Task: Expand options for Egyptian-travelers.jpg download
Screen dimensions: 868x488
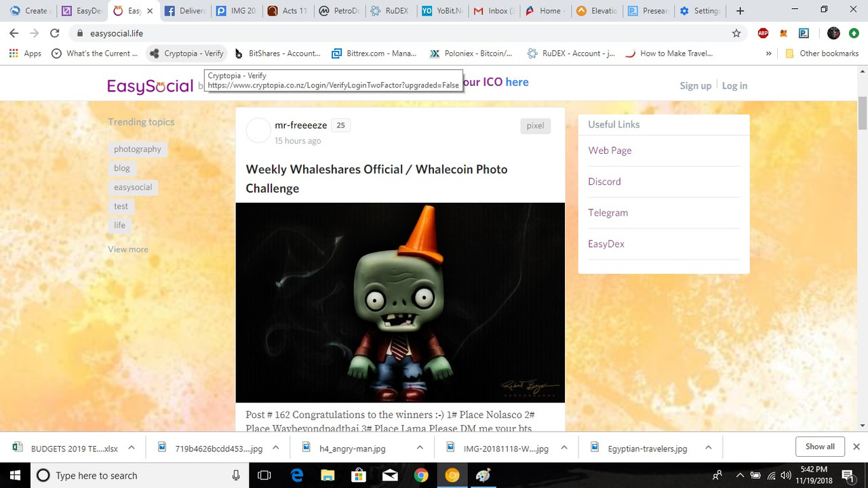Action: pos(708,447)
